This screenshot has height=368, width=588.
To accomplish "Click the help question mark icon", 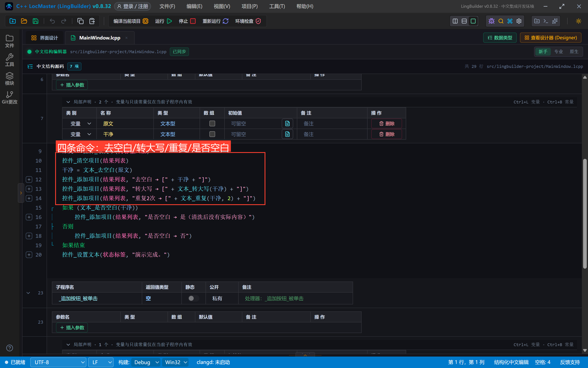I will [9, 348].
